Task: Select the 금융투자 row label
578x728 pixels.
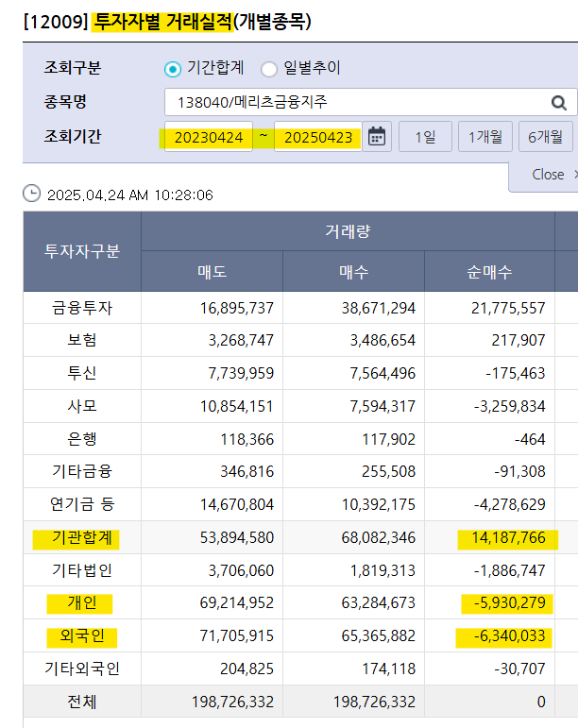Action: 82,308
